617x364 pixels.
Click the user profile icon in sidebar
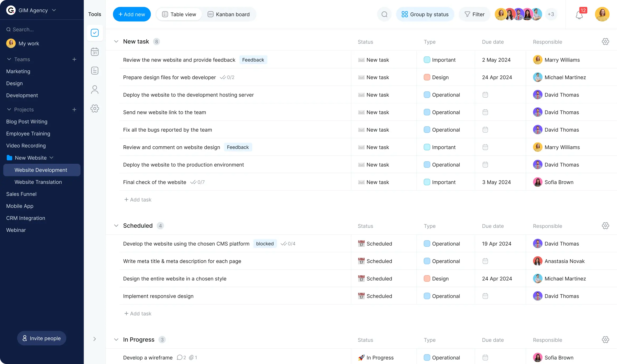[95, 89]
